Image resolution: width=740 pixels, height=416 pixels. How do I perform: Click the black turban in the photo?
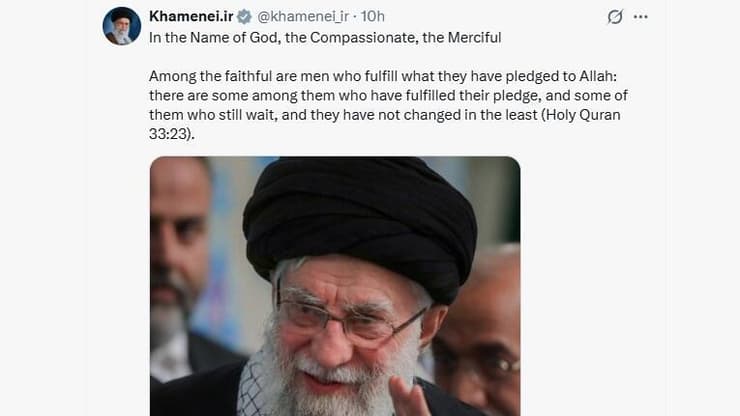tap(360, 222)
